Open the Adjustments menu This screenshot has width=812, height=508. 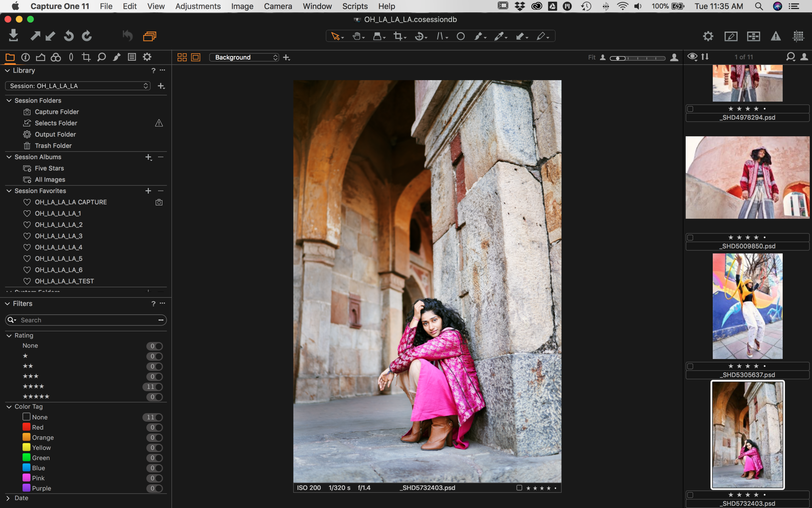coord(198,6)
